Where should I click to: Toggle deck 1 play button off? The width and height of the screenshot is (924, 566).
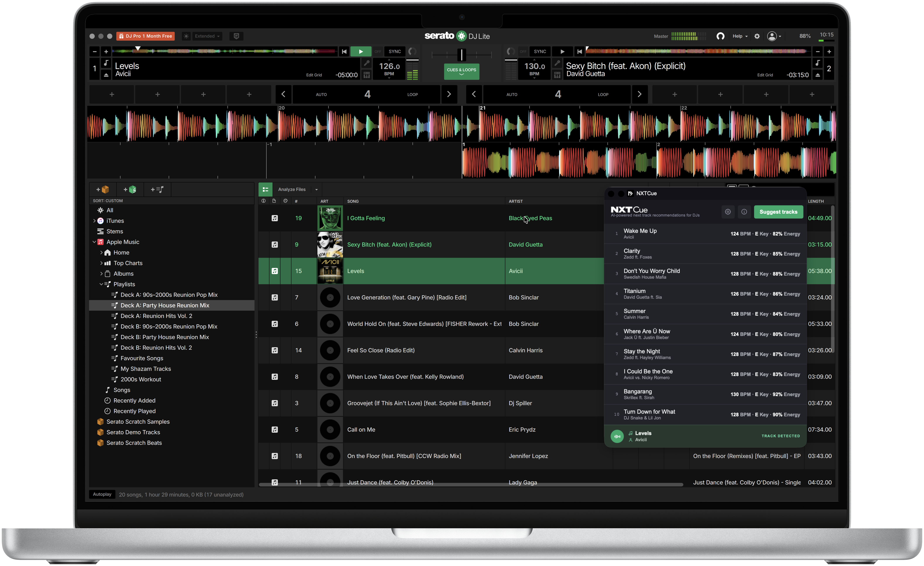click(x=361, y=52)
